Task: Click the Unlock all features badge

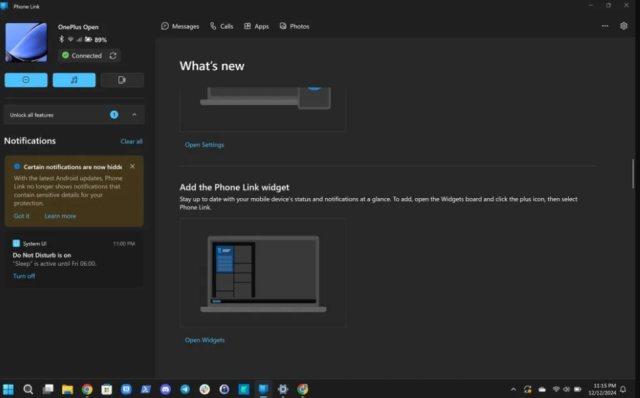Action: (114, 115)
